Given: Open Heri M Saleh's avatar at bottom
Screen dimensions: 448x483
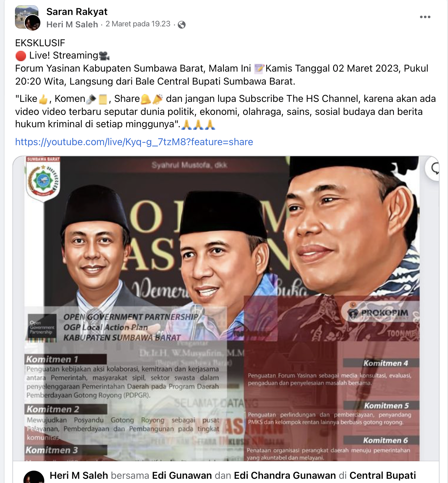Looking at the screenshot, I should pyautogui.click(x=34, y=477).
